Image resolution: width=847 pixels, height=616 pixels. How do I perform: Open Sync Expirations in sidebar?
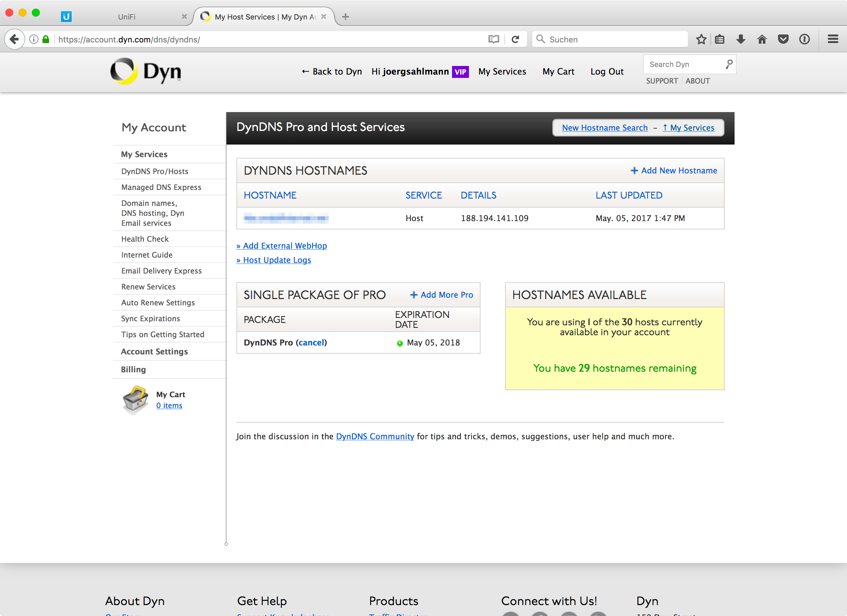(151, 319)
